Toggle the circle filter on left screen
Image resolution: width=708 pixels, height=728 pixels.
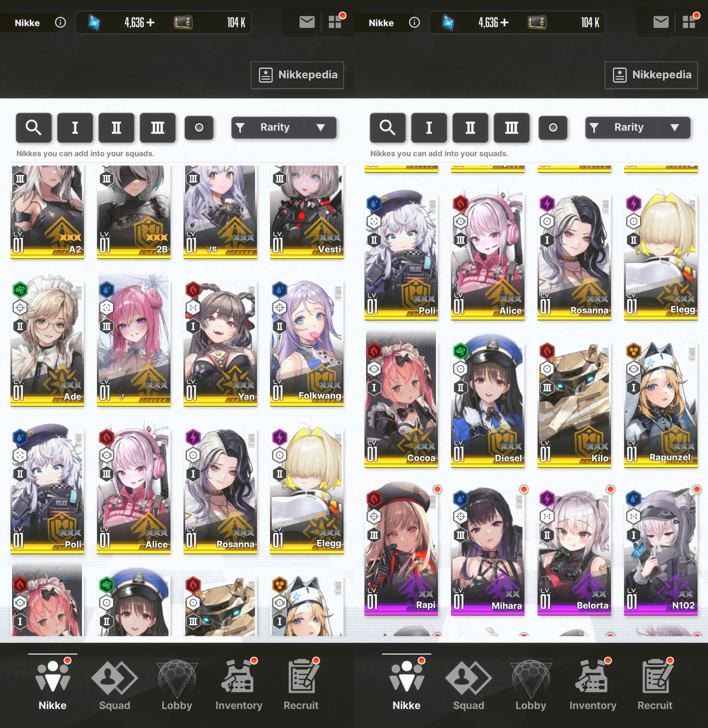pos(199,128)
